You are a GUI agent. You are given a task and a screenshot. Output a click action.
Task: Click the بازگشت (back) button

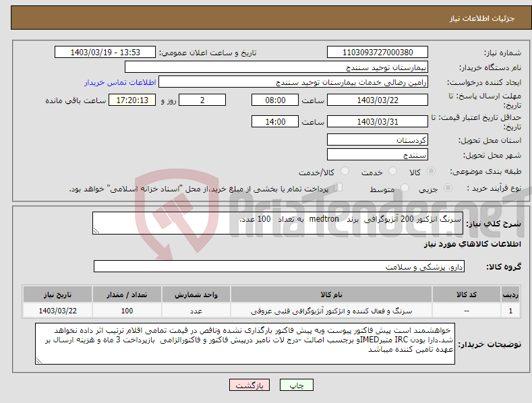(x=249, y=385)
